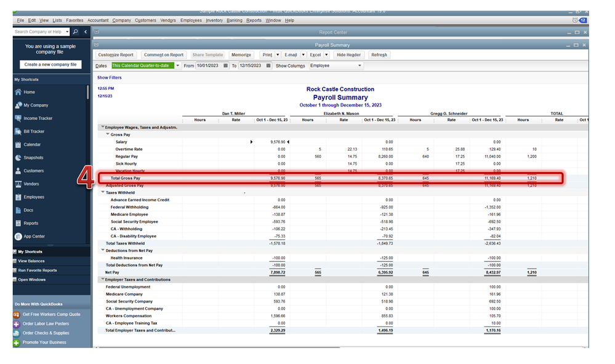The height and width of the screenshot is (364, 615).
Task: Click the Print button
Action: 268,55
